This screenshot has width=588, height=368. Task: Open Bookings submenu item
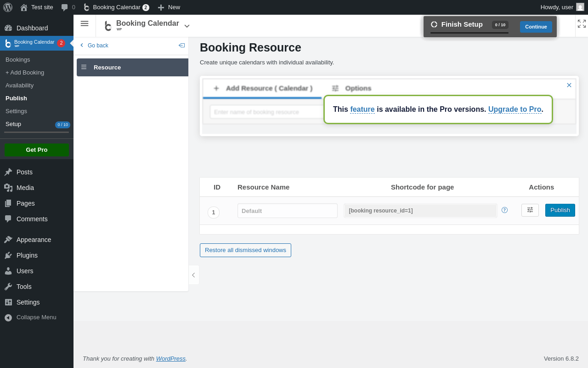click(x=17, y=60)
